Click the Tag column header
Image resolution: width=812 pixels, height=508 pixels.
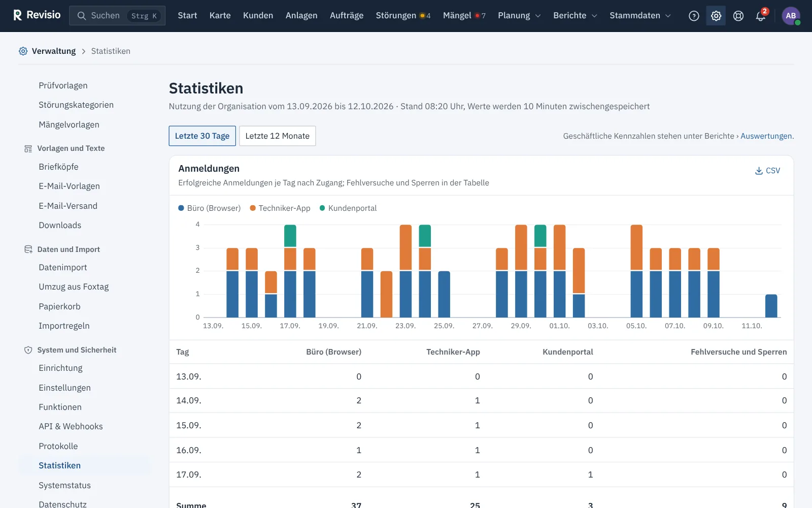[x=183, y=352]
